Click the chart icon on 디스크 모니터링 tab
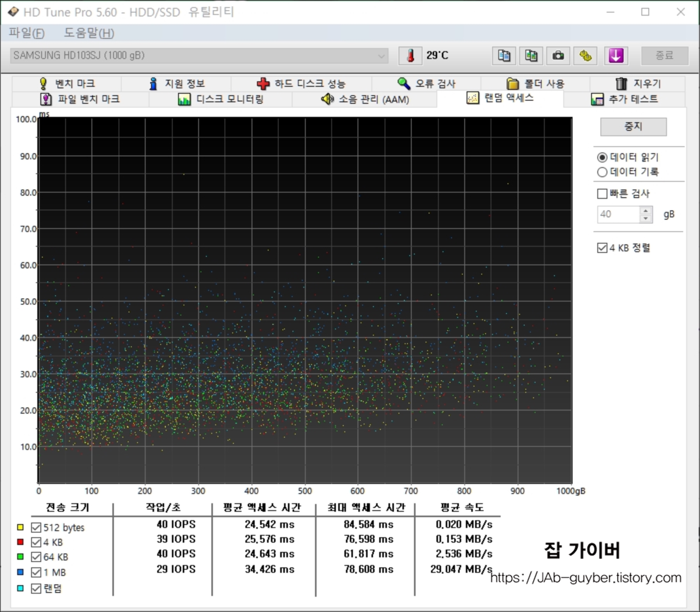This screenshot has width=700, height=612. (184, 99)
